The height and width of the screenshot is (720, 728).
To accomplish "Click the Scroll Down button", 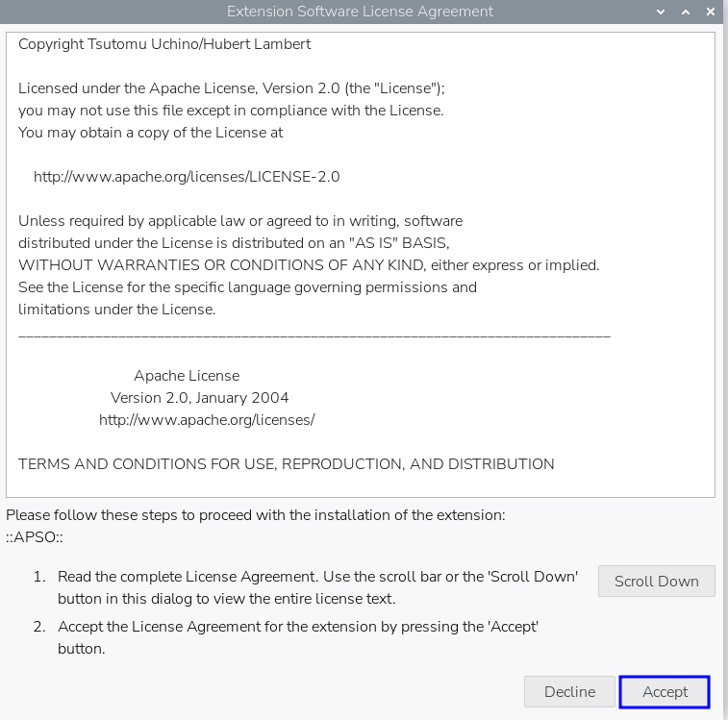I will click(657, 582).
